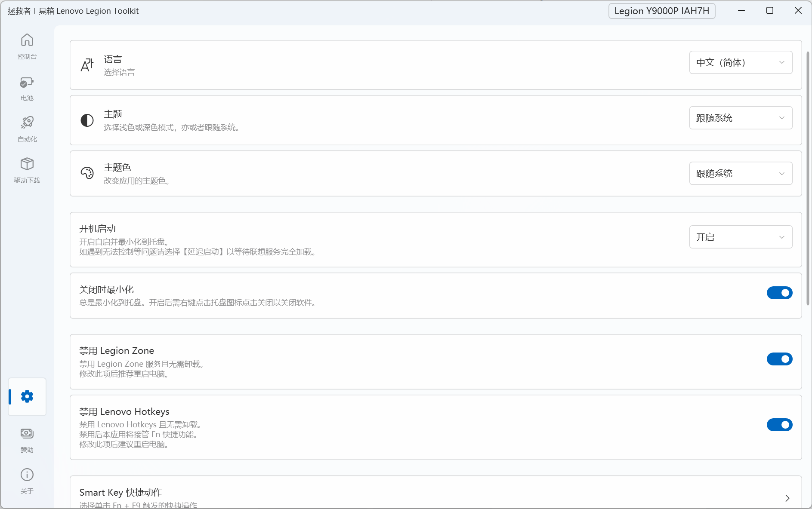The image size is (812, 509).
Task: Click the 电池 sidebar label
Action: point(27,98)
